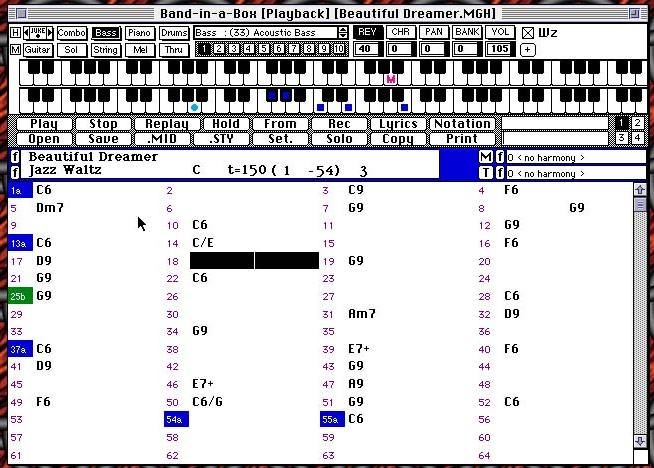Click the Set. settings button
The height and width of the screenshot is (468, 654).
pyautogui.click(x=280, y=139)
